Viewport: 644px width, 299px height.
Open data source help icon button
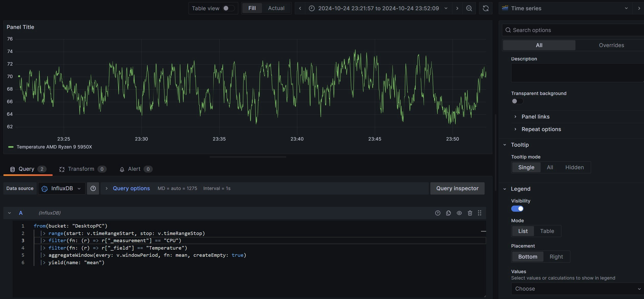(93, 188)
